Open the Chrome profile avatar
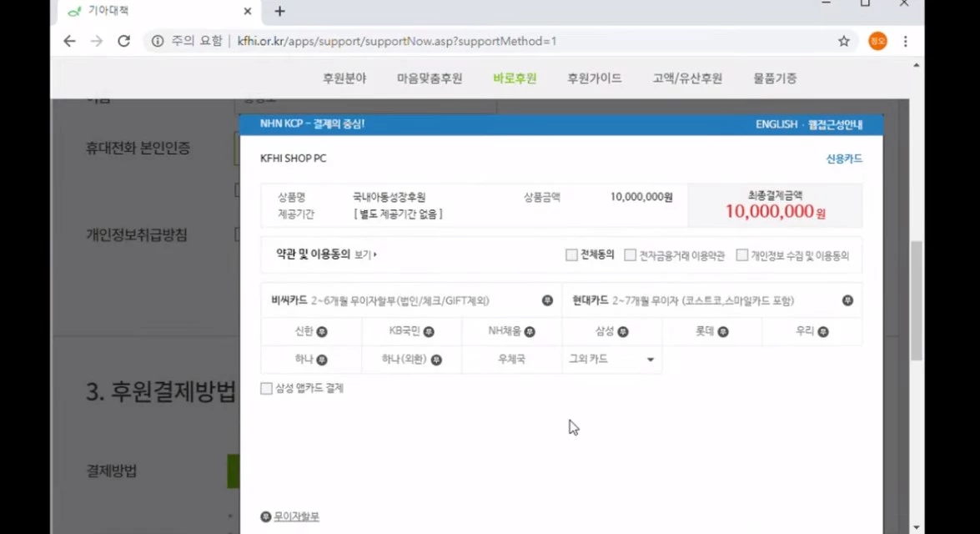Viewport: 980px width, 534px height. tap(877, 41)
